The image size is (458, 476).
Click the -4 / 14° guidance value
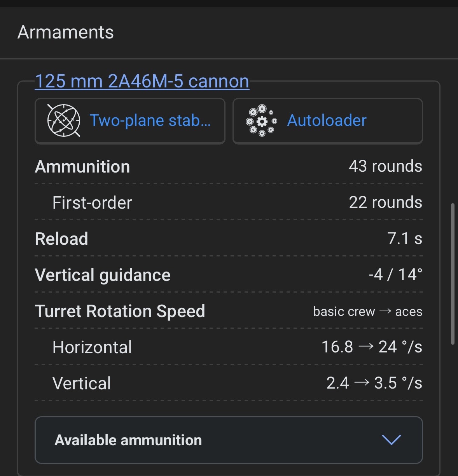(395, 275)
